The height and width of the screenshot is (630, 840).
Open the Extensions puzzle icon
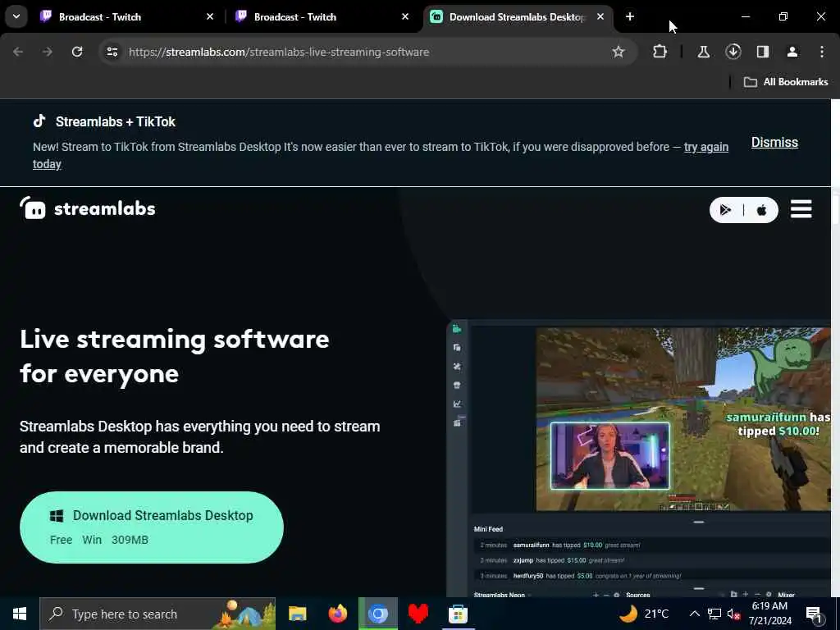(660, 52)
